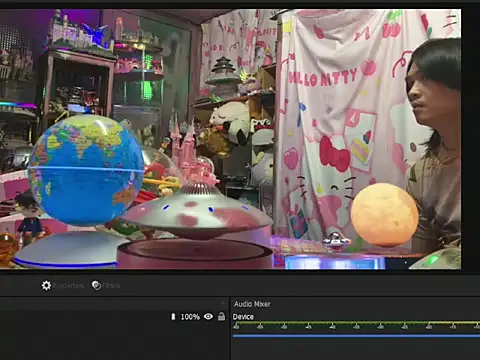Click the small dock control icon above the source row
The height and width of the screenshot is (360, 480).
(x=223, y=303)
